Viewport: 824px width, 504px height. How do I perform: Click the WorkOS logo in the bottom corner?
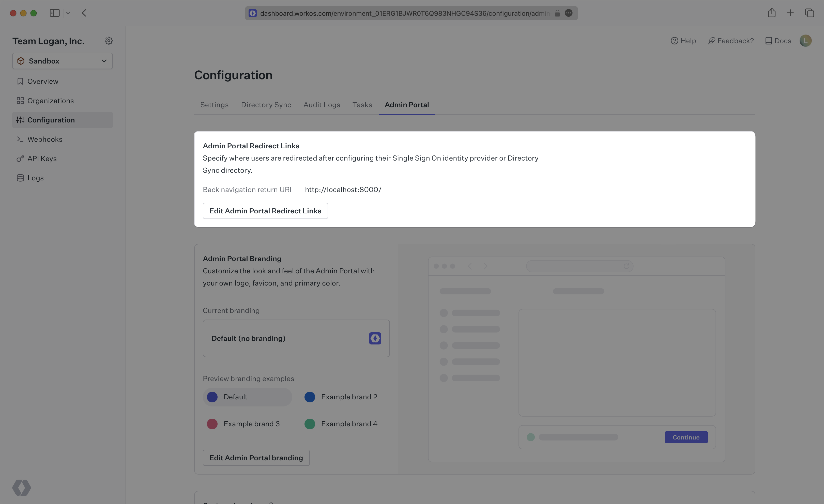(21, 488)
